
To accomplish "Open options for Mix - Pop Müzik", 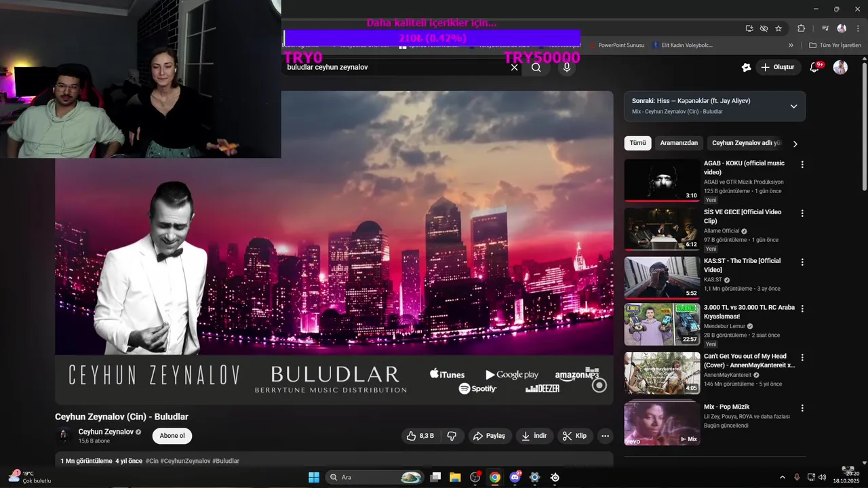I will [802, 409].
